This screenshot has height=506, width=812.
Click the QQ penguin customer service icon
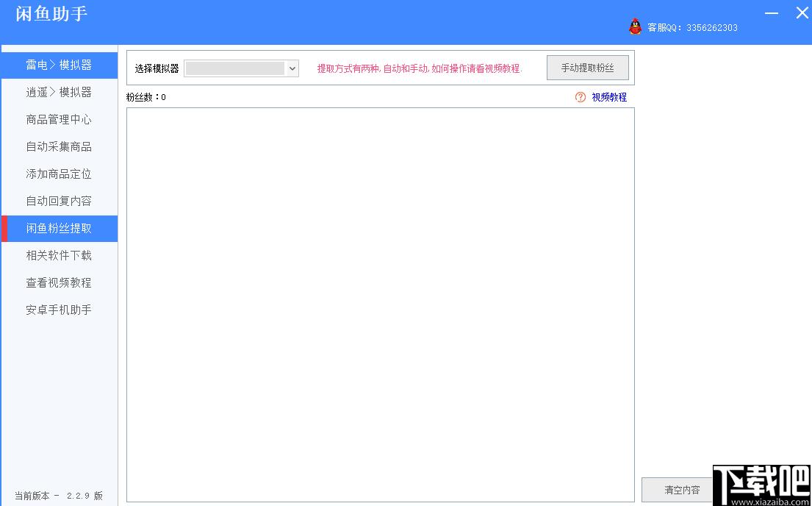click(x=635, y=27)
